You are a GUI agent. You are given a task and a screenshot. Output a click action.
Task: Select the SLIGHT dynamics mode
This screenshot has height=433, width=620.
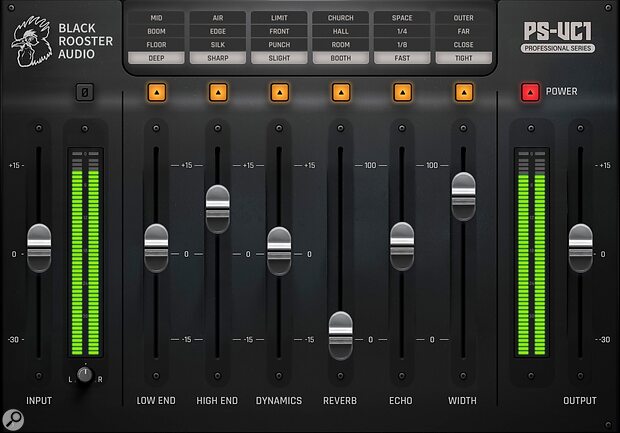(x=279, y=58)
